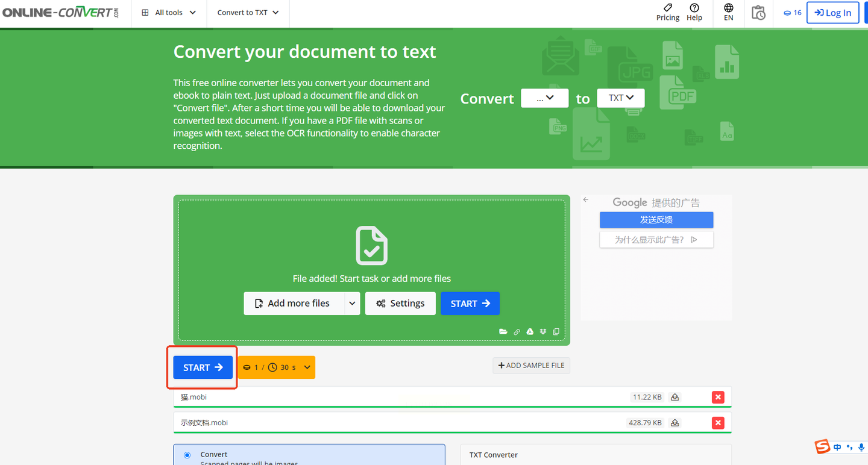
Task: Click the ADD SAMPLE FILE button
Action: pos(531,366)
